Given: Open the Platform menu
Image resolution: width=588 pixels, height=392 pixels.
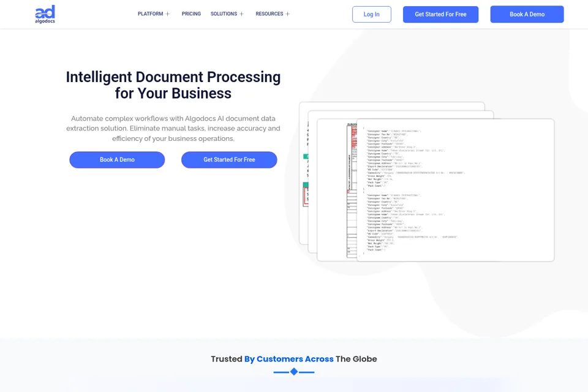Looking at the screenshot, I should click(x=151, y=14).
